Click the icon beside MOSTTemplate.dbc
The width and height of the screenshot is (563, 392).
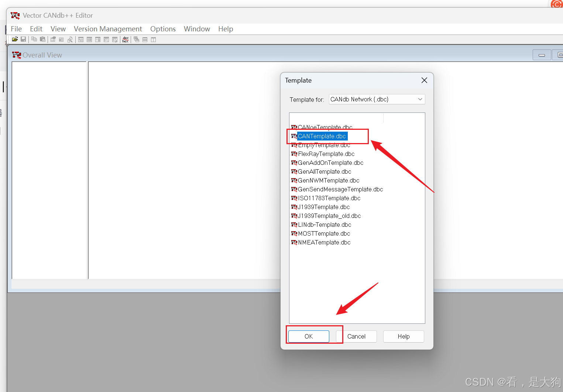click(294, 233)
